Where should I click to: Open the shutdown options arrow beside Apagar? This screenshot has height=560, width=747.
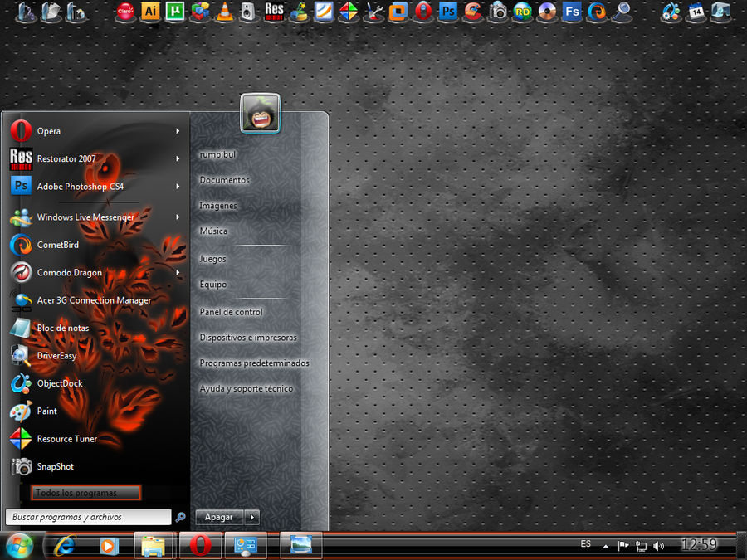point(252,517)
